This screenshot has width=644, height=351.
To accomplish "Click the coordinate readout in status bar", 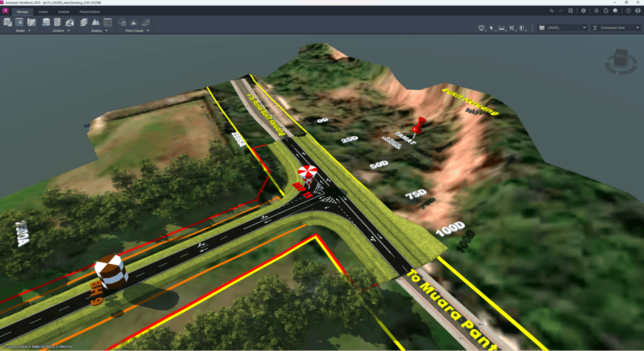I will [38, 347].
